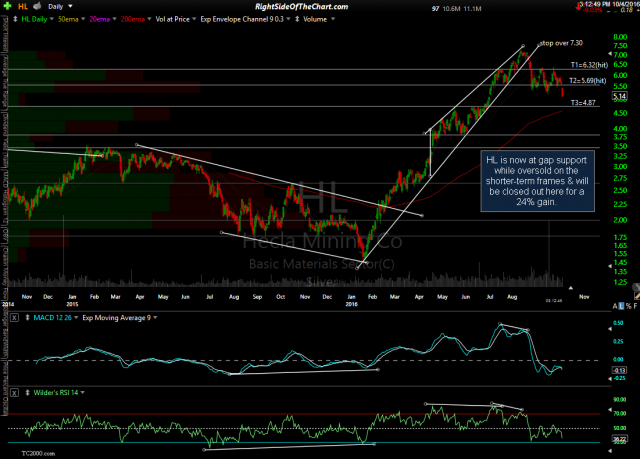
Task: Click the T1=6.32(hit) target label
Action: point(589,65)
